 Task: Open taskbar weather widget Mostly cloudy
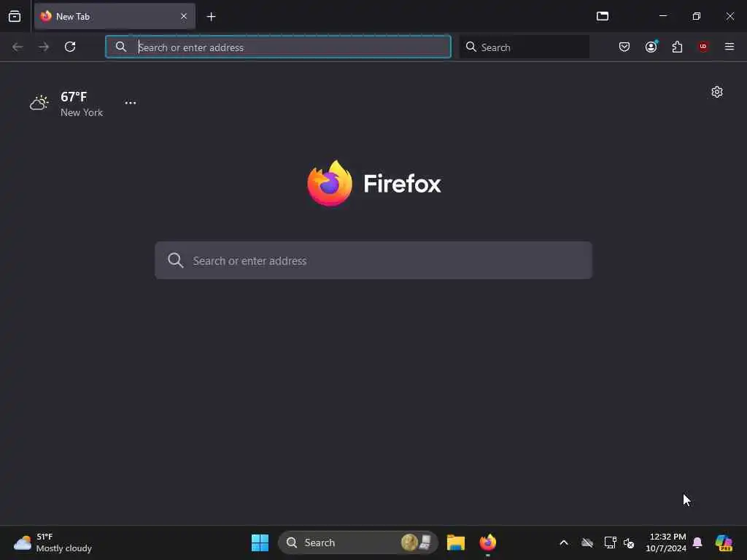tap(53, 542)
